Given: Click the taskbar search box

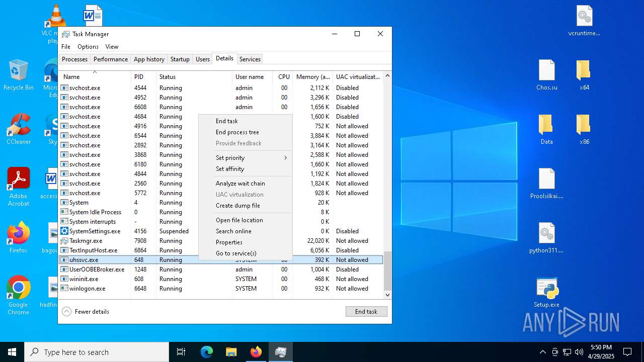Looking at the screenshot, I should pos(97,352).
